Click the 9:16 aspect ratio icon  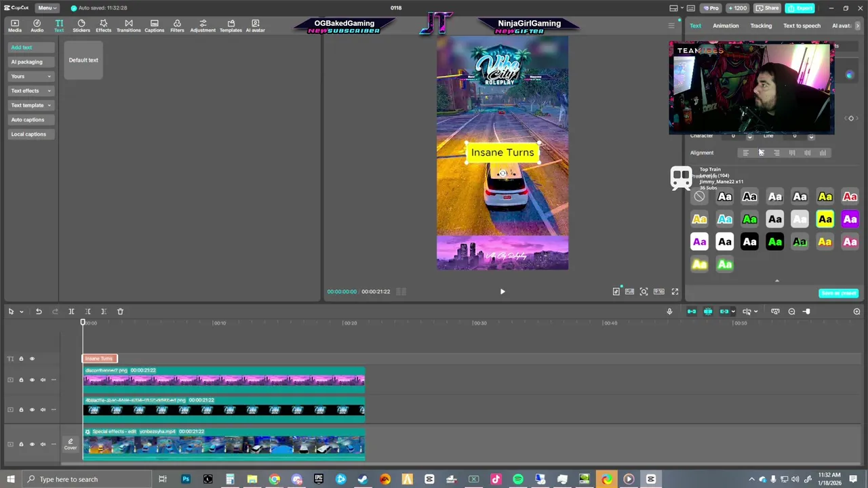pos(658,291)
